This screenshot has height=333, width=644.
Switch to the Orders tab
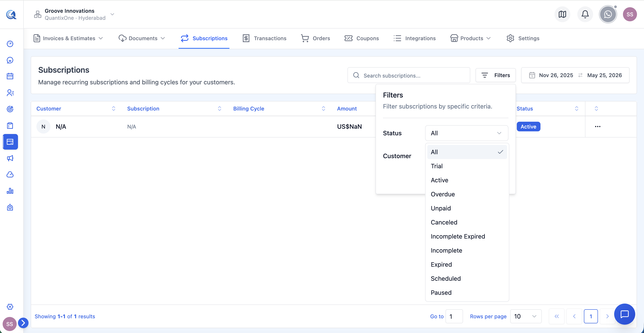[315, 38]
